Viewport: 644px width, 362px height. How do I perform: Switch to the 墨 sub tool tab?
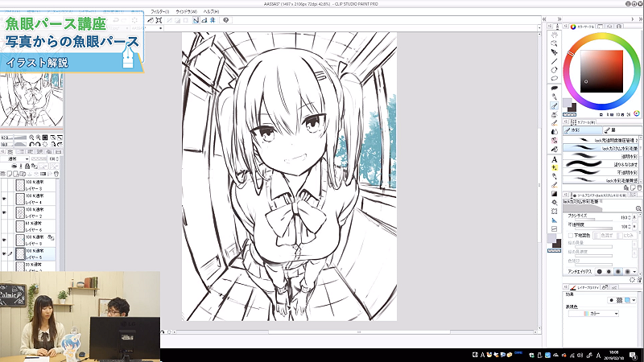(x=622, y=130)
